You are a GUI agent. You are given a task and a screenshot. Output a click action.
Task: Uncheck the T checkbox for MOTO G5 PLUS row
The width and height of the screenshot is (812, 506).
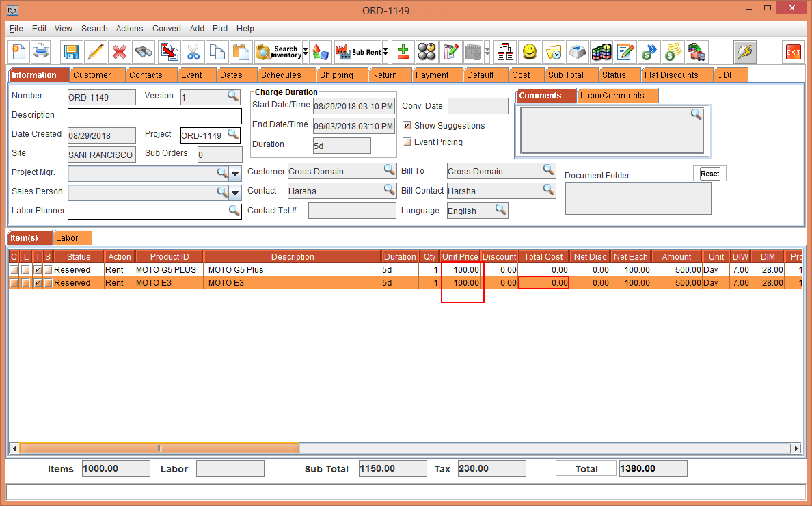[38, 270]
